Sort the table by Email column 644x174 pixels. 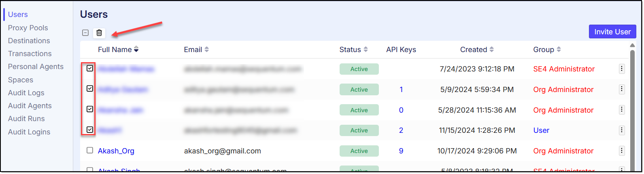coord(206,50)
